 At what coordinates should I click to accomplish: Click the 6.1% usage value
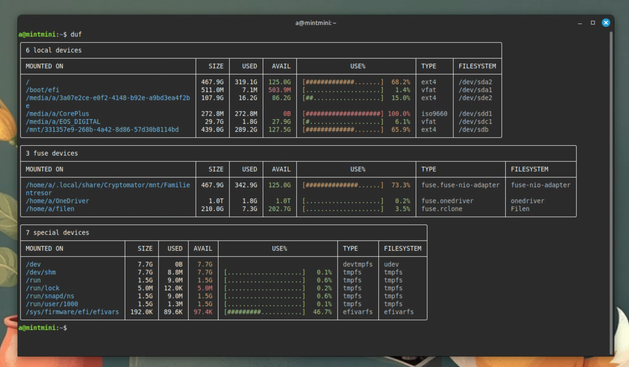coord(403,122)
